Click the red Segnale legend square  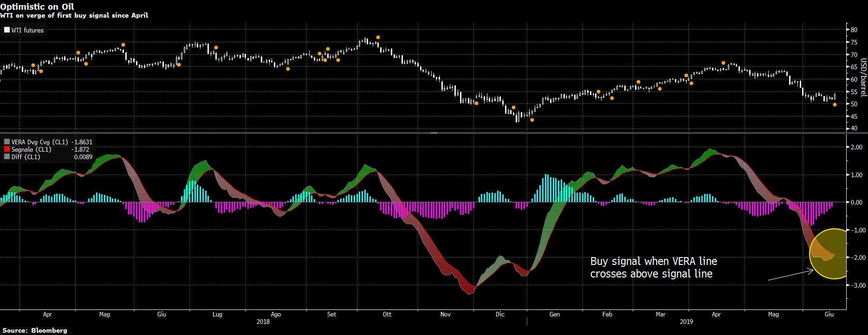[x=7, y=150]
